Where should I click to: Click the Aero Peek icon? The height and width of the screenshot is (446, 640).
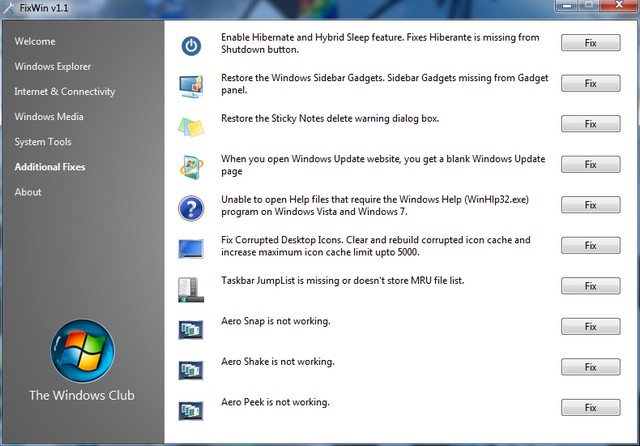coord(191,410)
